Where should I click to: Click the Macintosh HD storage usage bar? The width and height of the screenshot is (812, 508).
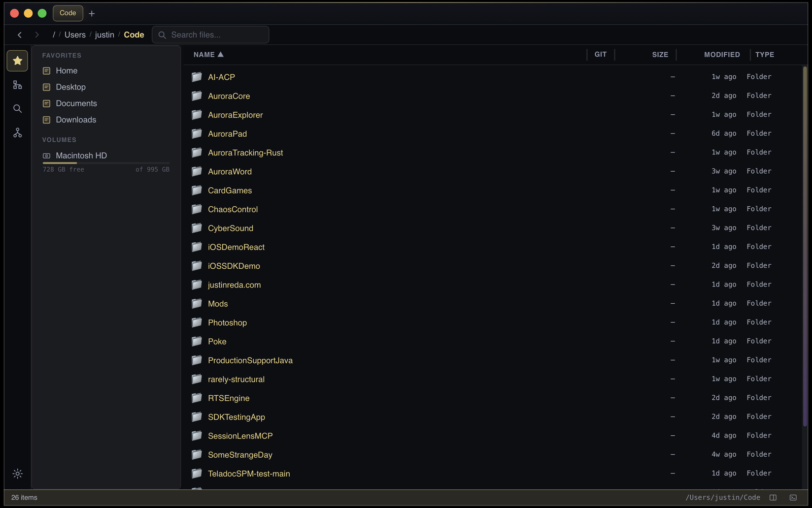point(106,163)
